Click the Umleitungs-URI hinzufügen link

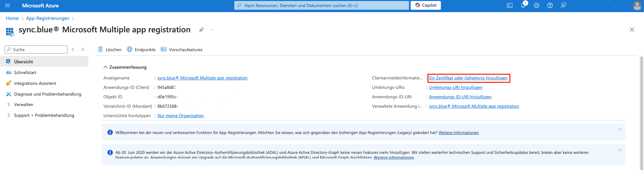click(455, 88)
